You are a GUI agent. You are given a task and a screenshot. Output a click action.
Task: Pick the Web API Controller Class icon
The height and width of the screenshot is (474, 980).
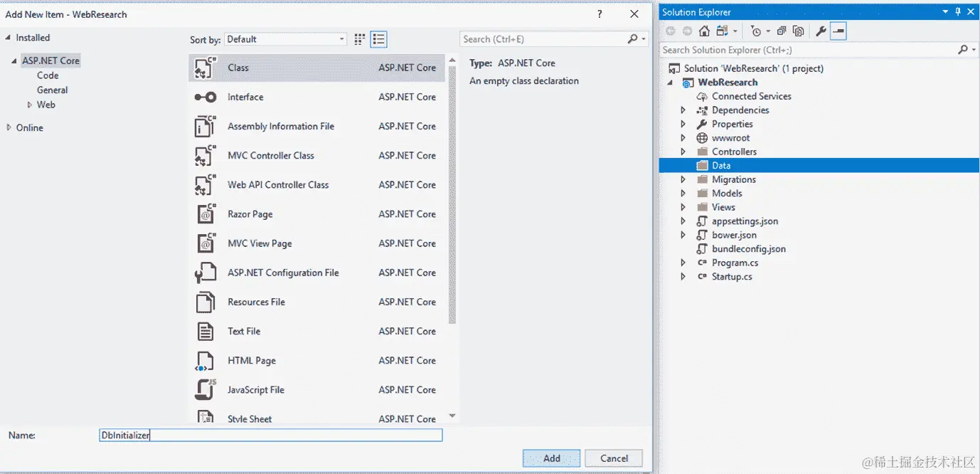205,185
